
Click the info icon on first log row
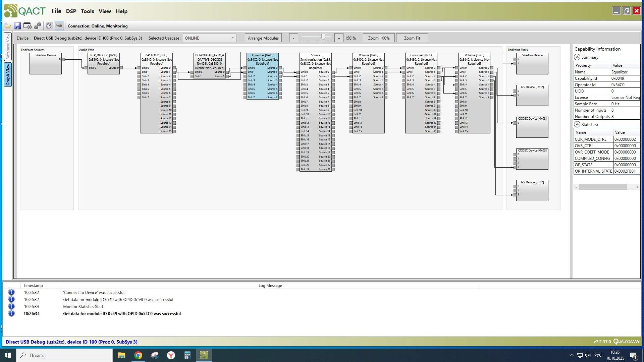click(x=11, y=292)
